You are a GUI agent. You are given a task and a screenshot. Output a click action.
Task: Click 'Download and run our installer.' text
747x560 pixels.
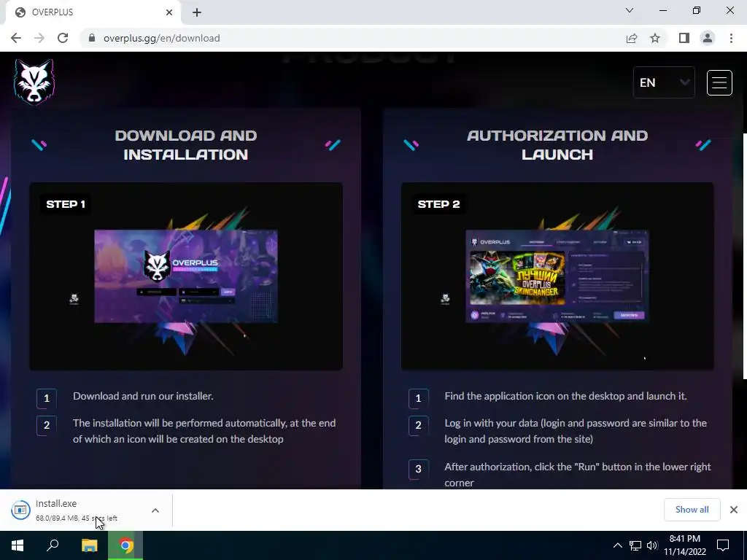pos(143,396)
